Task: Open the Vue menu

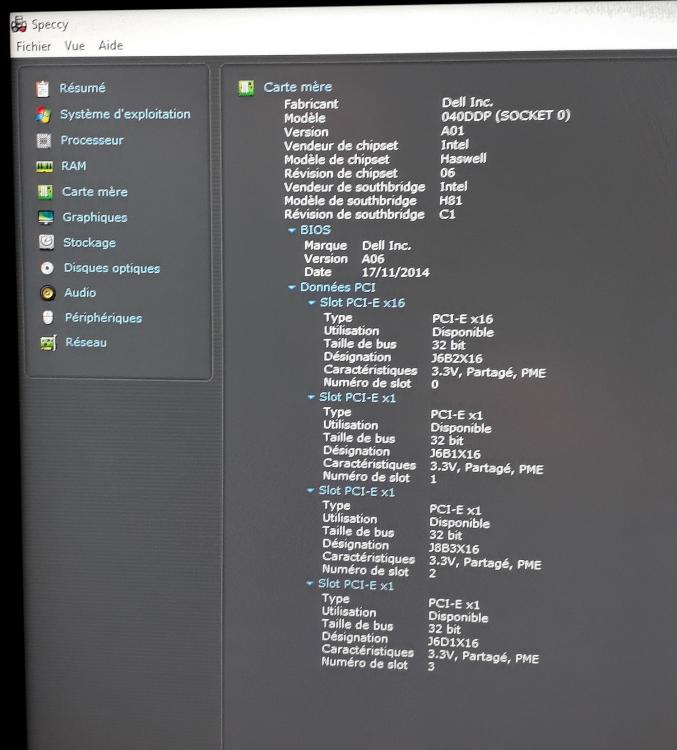Action: (75, 46)
